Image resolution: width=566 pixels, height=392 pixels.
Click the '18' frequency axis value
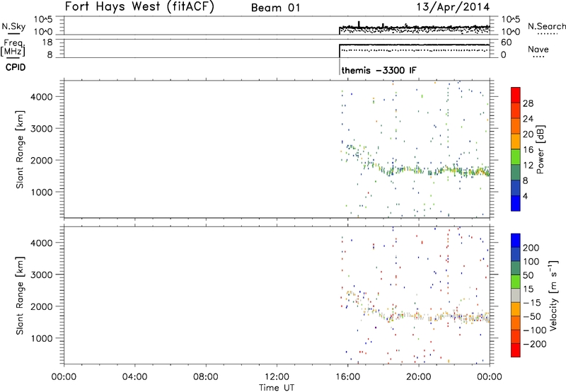point(47,42)
